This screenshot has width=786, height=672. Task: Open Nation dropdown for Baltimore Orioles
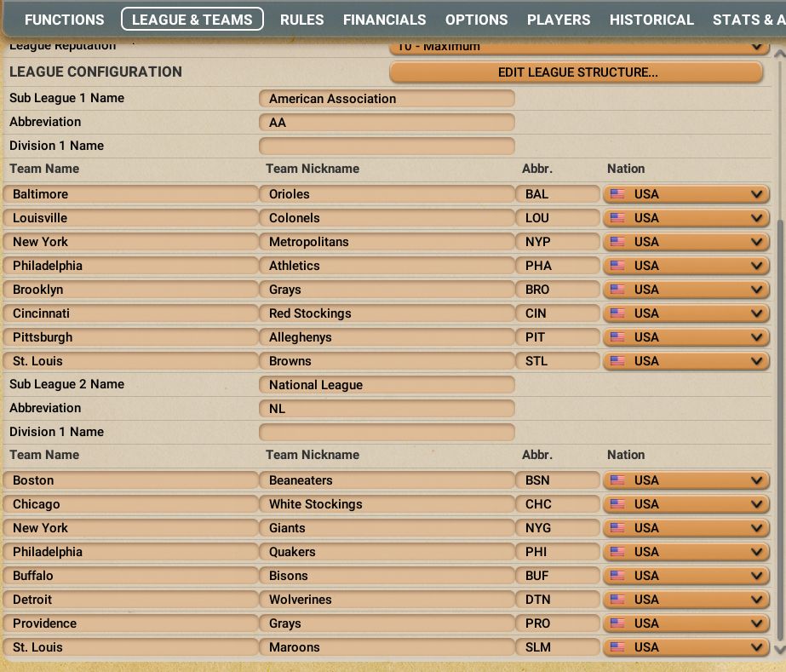(x=686, y=194)
